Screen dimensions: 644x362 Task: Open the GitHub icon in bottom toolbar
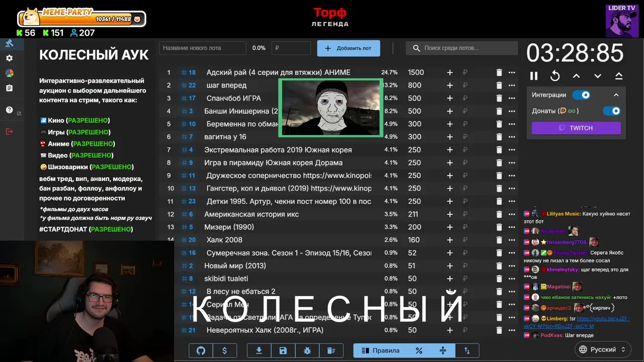click(x=201, y=350)
